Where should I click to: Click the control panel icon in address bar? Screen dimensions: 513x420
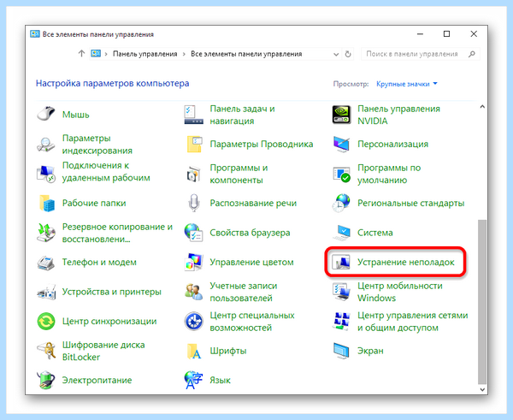coord(96,53)
